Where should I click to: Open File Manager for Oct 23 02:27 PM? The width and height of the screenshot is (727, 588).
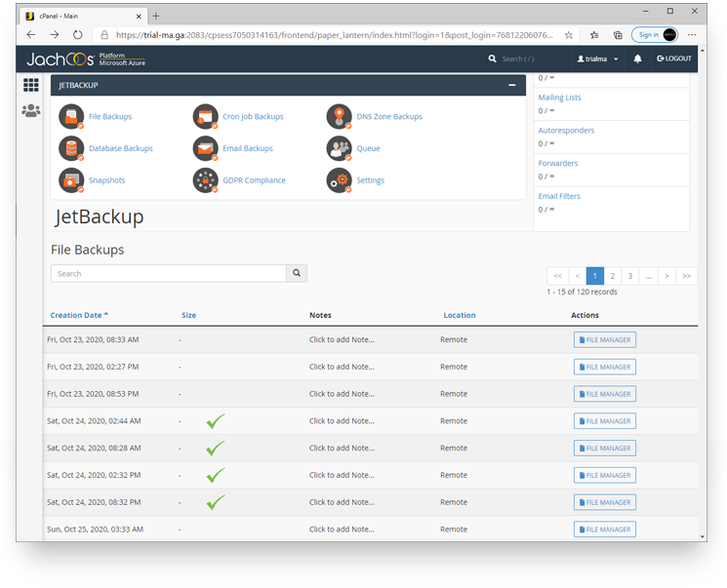(x=605, y=367)
